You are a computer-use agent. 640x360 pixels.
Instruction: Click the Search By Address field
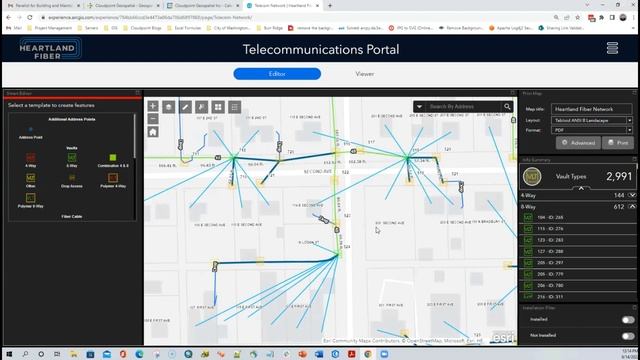(463, 107)
